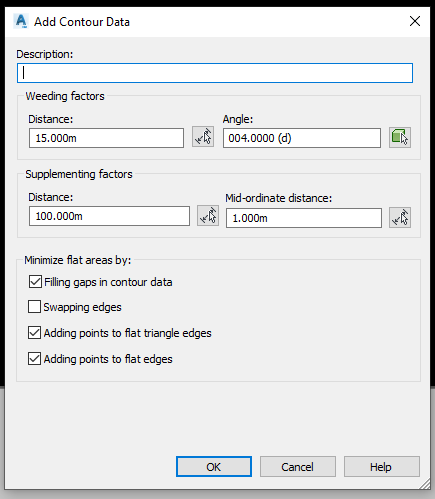The width and height of the screenshot is (435, 499).
Task: Click the Mid-ordinate distance label
Action: 279,198
